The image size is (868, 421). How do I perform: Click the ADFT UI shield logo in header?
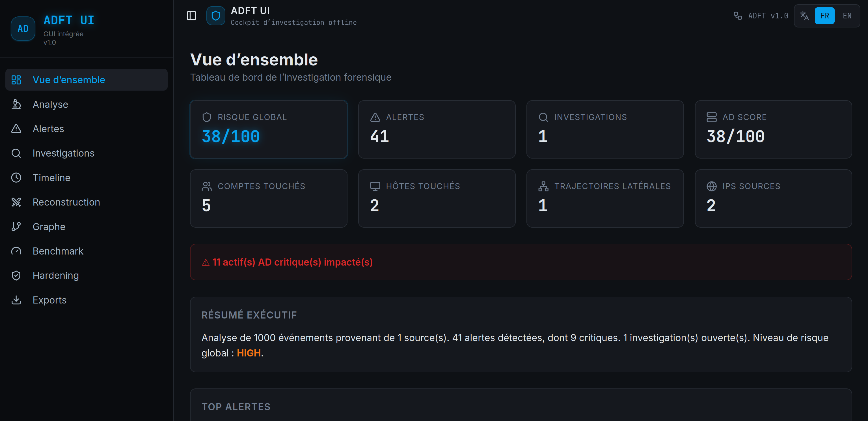point(215,15)
